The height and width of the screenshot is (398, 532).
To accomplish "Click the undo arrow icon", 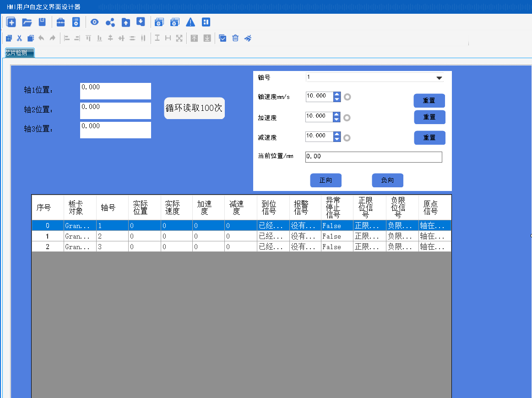I will pos(41,38).
